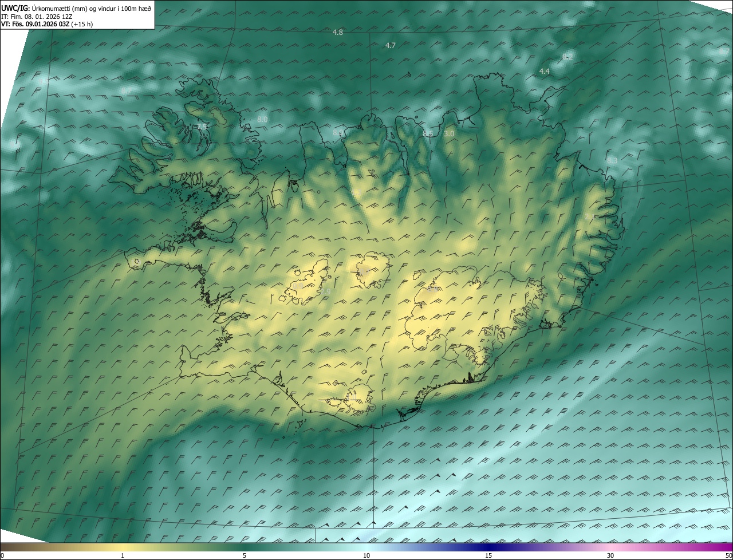The height and width of the screenshot is (560, 733).
Task: Click the colorbar tick label '10'
Action: (x=366, y=556)
